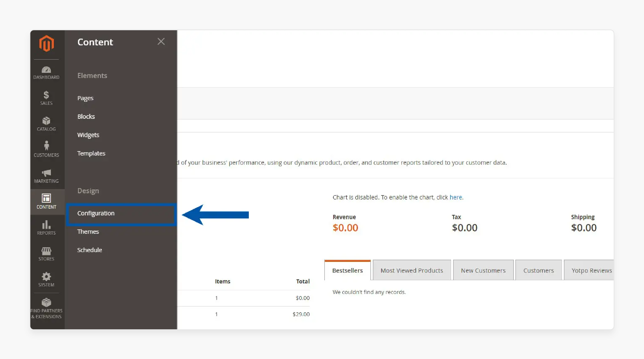Open Templates under Elements
This screenshot has width=644, height=359.
point(91,153)
